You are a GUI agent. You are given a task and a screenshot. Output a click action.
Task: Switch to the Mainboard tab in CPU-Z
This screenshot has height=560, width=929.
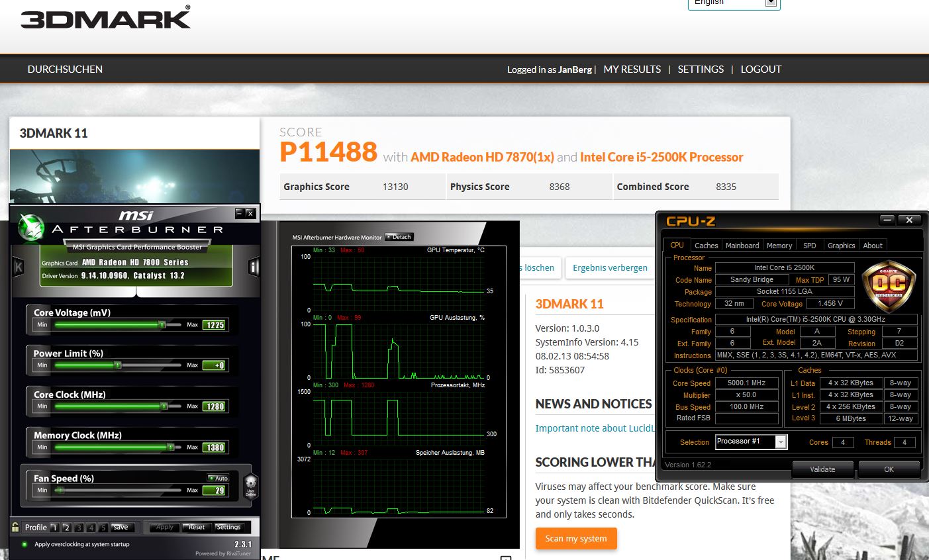[x=742, y=246]
